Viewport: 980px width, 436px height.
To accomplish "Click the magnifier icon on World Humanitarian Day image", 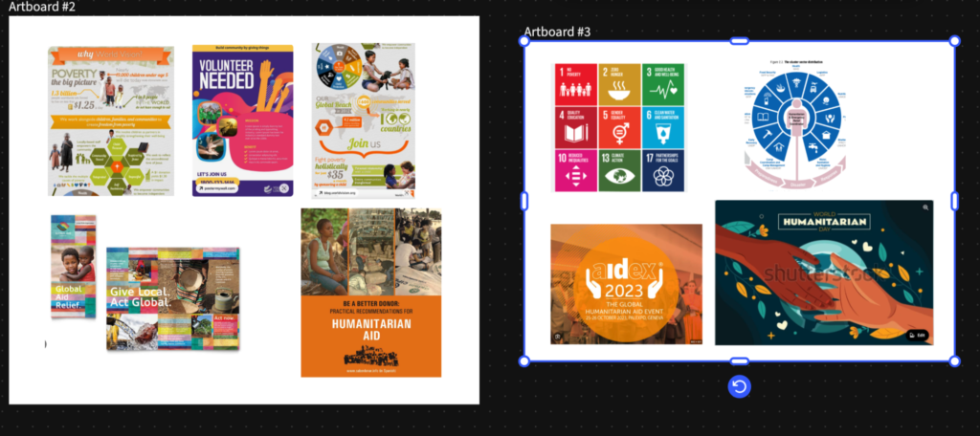I will click(925, 207).
